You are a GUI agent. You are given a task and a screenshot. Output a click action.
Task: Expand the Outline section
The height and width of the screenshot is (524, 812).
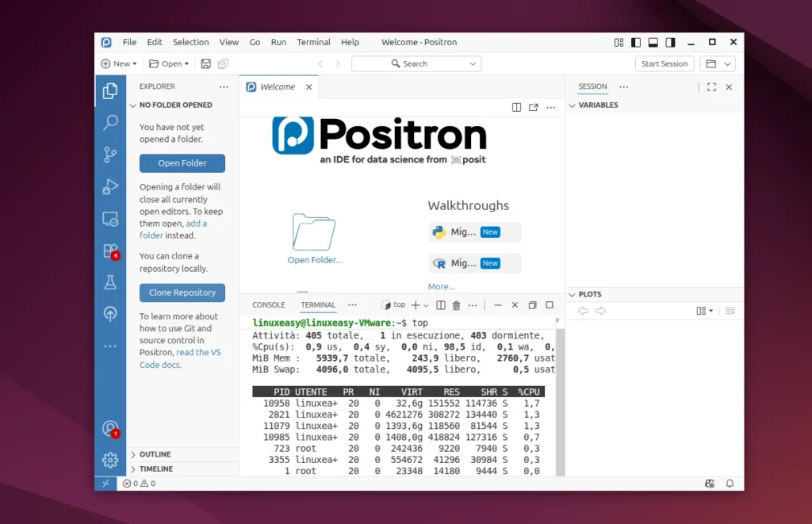tap(156, 454)
